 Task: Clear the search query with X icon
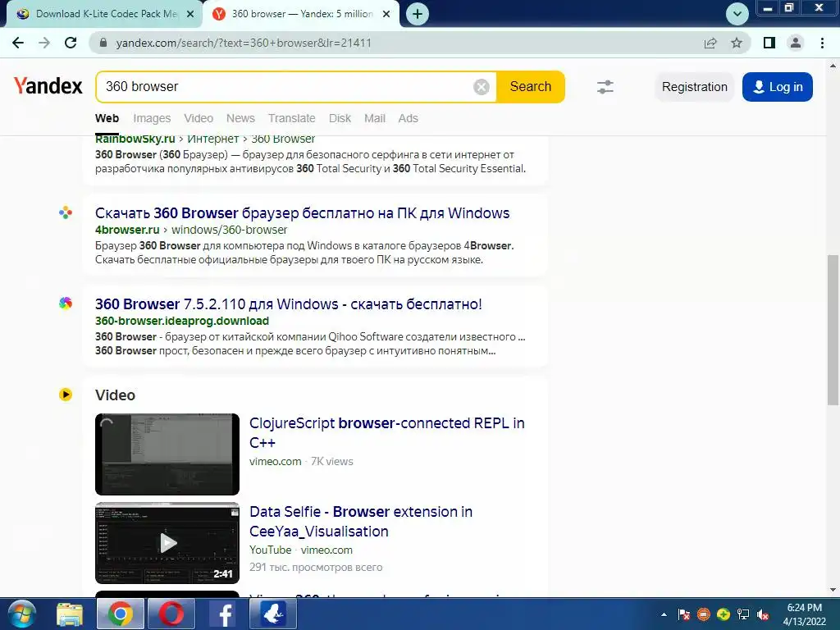coord(482,87)
